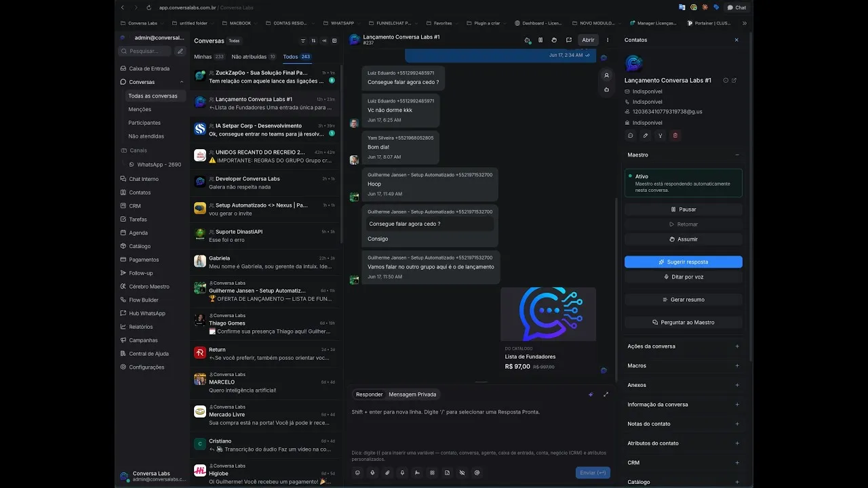Click the Gerar resumo button
Screen dimensions: 868x488
tap(684, 300)
